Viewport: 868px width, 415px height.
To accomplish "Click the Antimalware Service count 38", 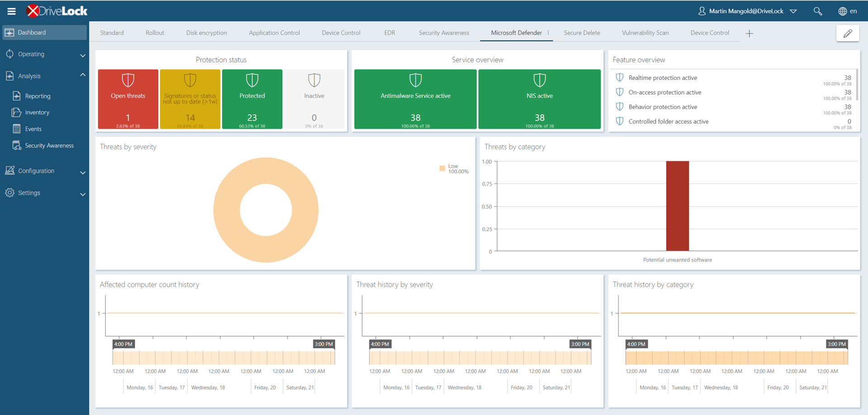I will (x=415, y=117).
